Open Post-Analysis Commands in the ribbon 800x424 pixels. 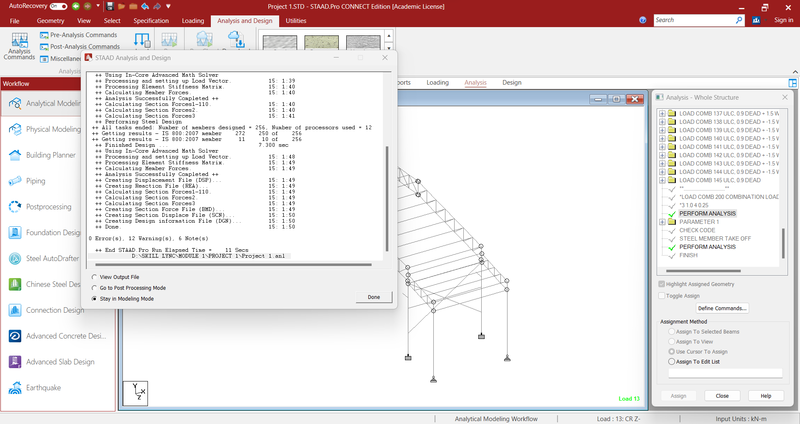(x=80, y=46)
